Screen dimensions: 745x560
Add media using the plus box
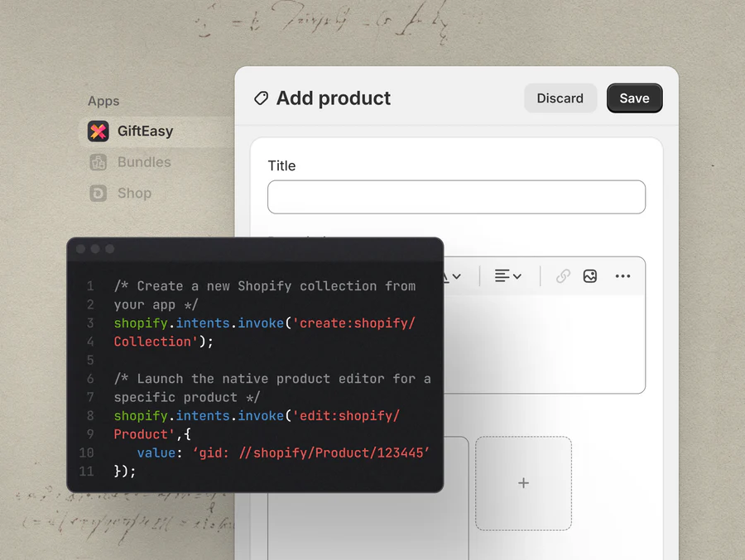click(x=523, y=483)
